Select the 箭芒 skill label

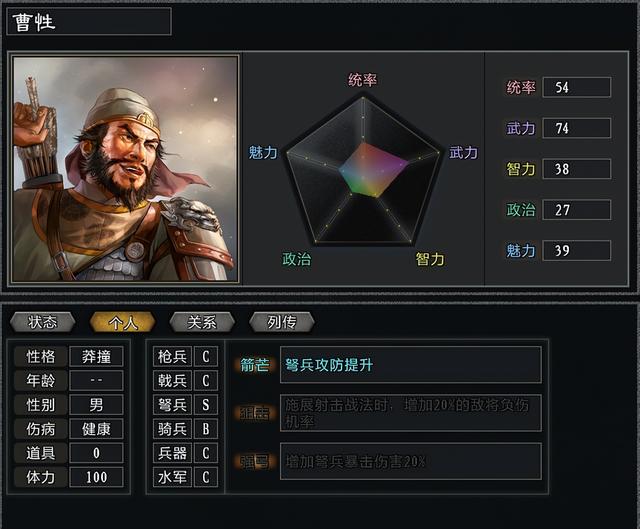254,365
